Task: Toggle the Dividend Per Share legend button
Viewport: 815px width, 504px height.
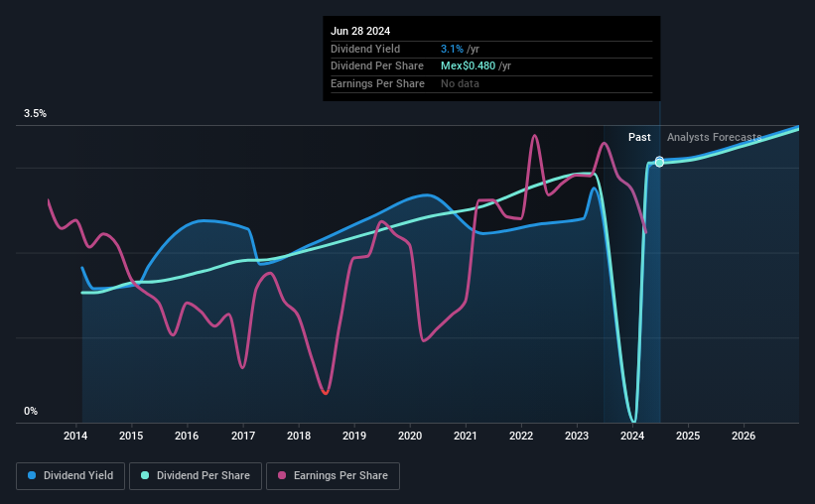Action: click(196, 476)
